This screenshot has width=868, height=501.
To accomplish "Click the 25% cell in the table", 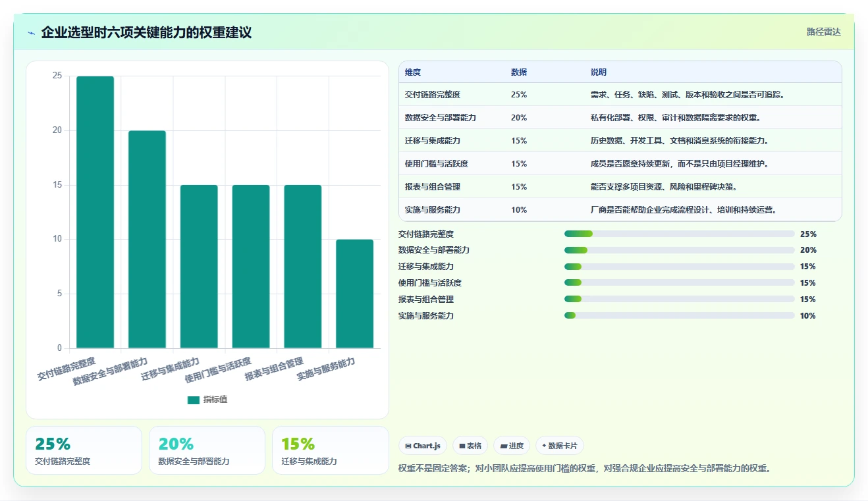I will click(519, 95).
